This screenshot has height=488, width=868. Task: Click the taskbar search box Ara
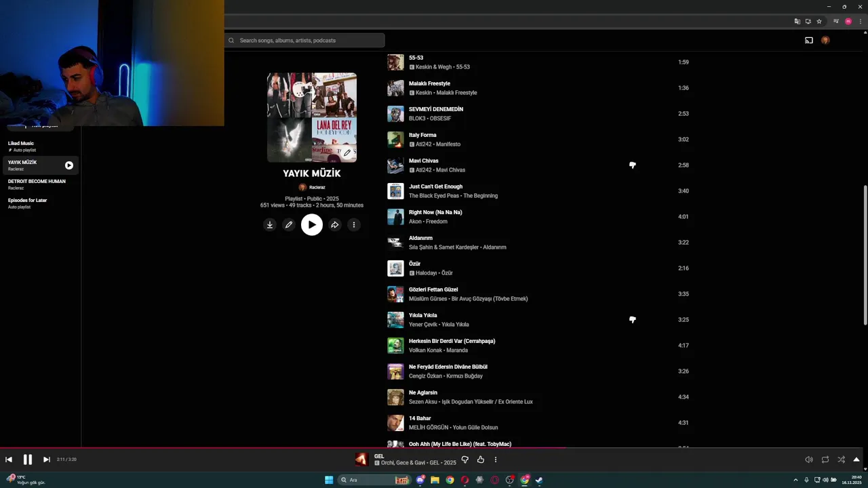point(374,480)
